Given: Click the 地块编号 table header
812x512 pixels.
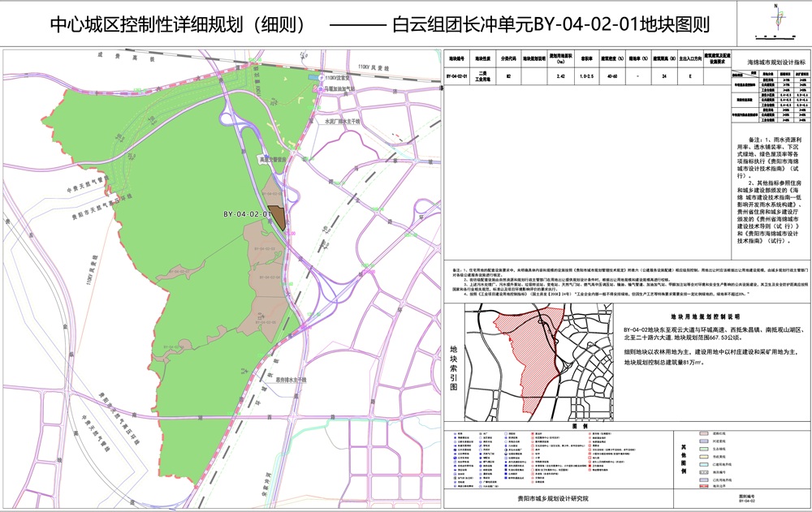Looking at the screenshot, I should (x=456, y=59).
